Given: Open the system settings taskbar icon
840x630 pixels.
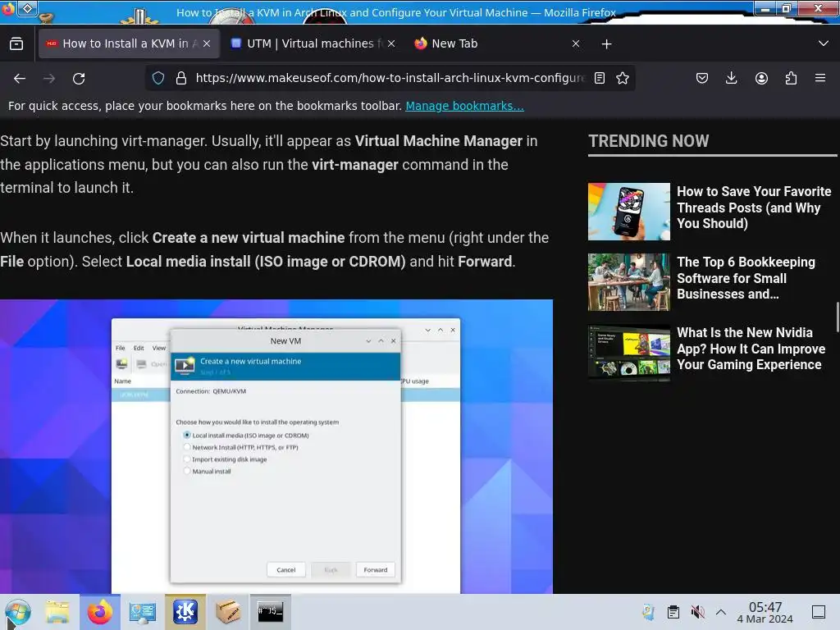Looking at the screenshot, I should coord(142,612).
